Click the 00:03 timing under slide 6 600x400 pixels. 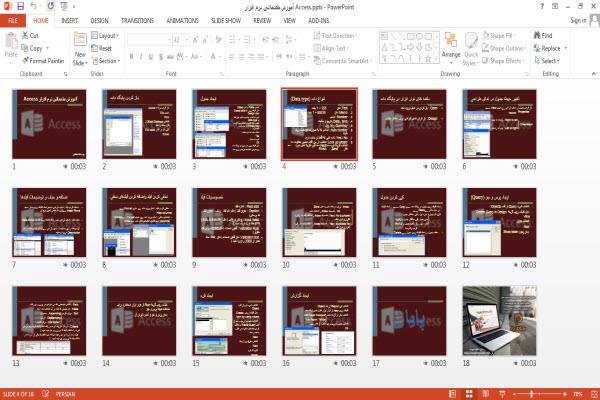(528, 166)
